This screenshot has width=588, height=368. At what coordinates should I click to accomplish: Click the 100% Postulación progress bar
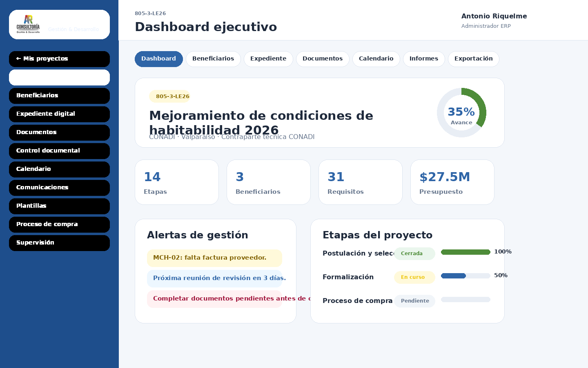[465, 252]
